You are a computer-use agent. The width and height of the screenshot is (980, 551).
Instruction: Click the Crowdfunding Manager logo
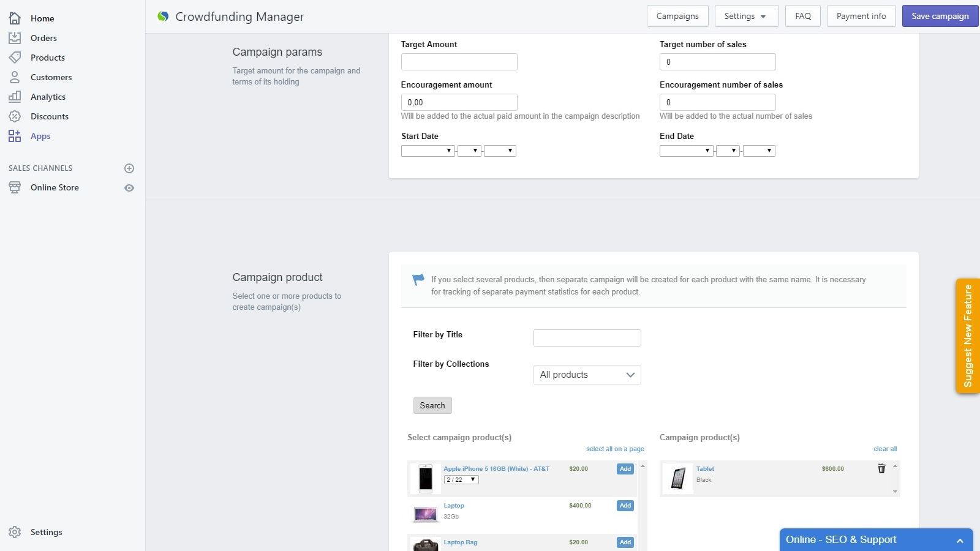(x=163, y=16)
